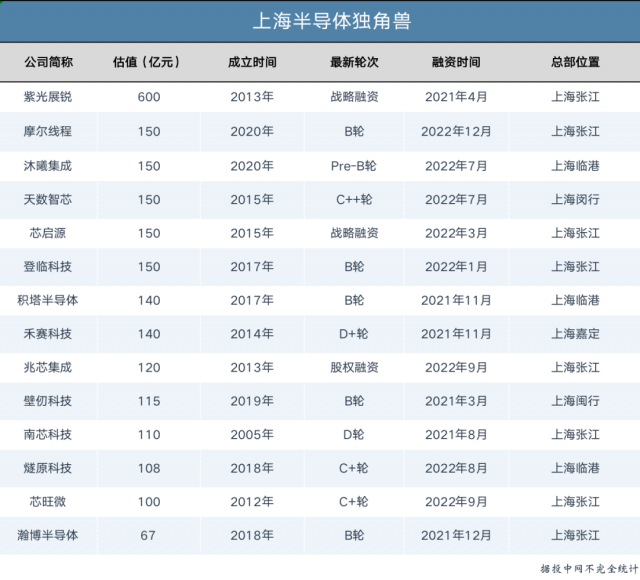Click the C++轮 round cell

(354, 200)
